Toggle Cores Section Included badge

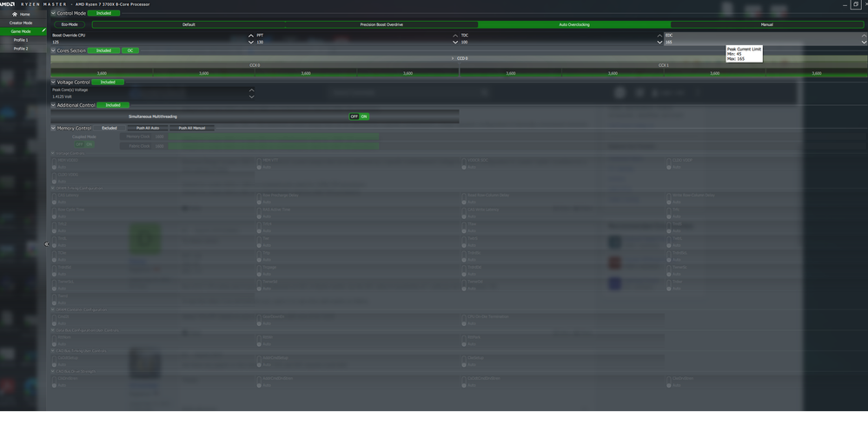(x=103, y=50)
